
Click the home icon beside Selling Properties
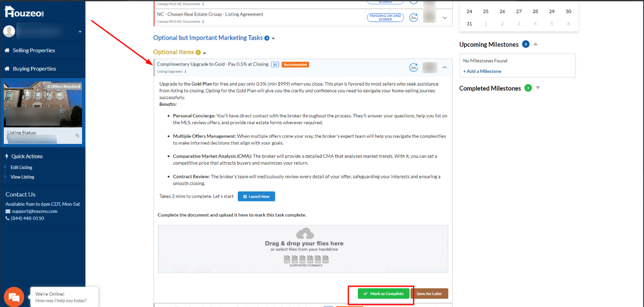click(x=7, y=50)
